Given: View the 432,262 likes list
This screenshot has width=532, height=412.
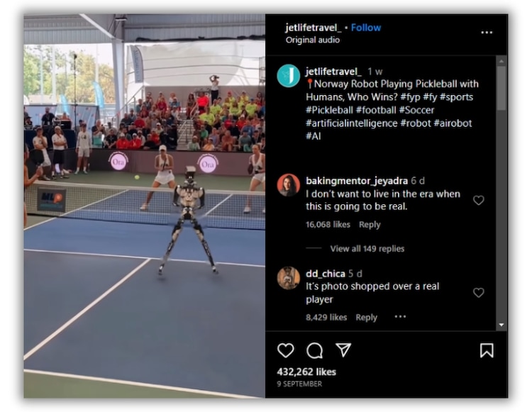Looking at the screenshot, I should 306,372.
